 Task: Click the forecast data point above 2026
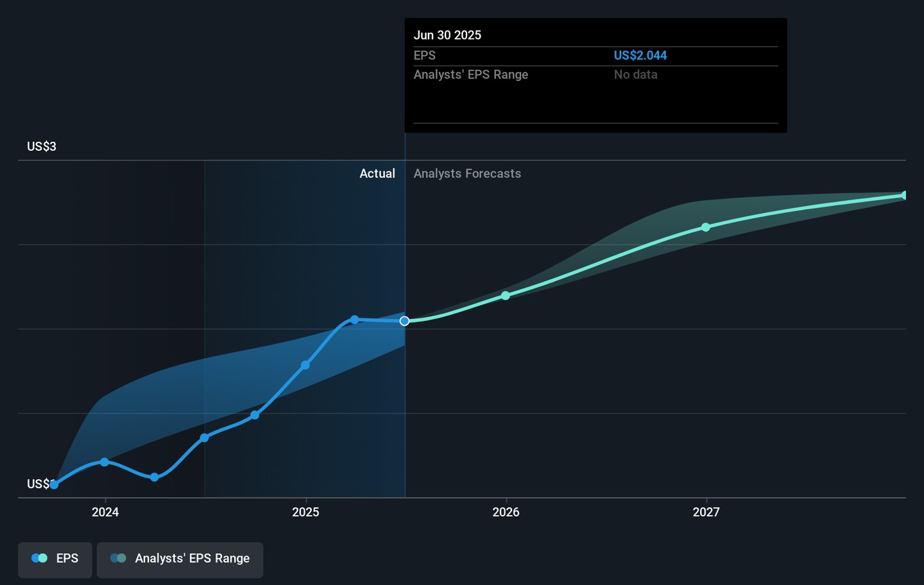click(x=506, y=296)
